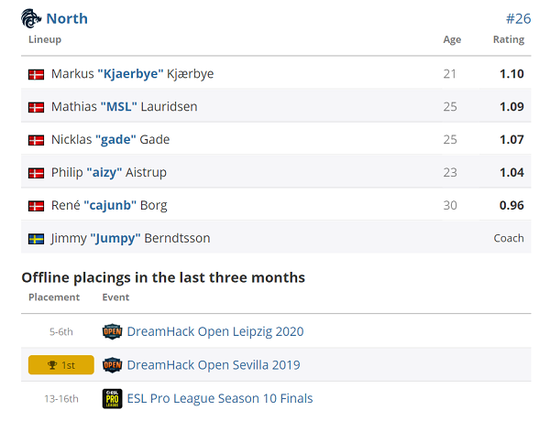
Task: Open cajunb player profile link
Action: tap(110, 206)
